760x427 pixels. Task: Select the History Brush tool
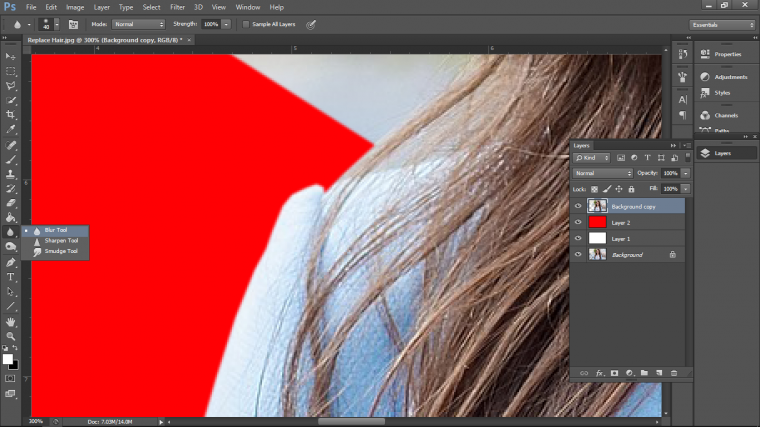[10, 189]
